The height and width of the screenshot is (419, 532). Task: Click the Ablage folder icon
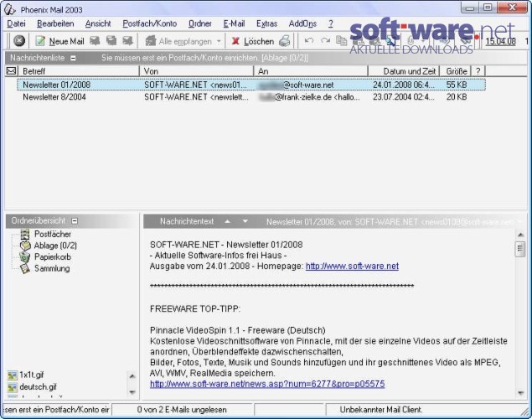tap(25, 246)
